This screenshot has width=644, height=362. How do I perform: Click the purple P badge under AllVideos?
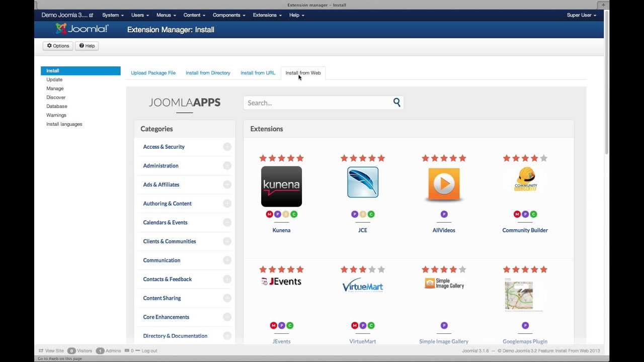444,214
